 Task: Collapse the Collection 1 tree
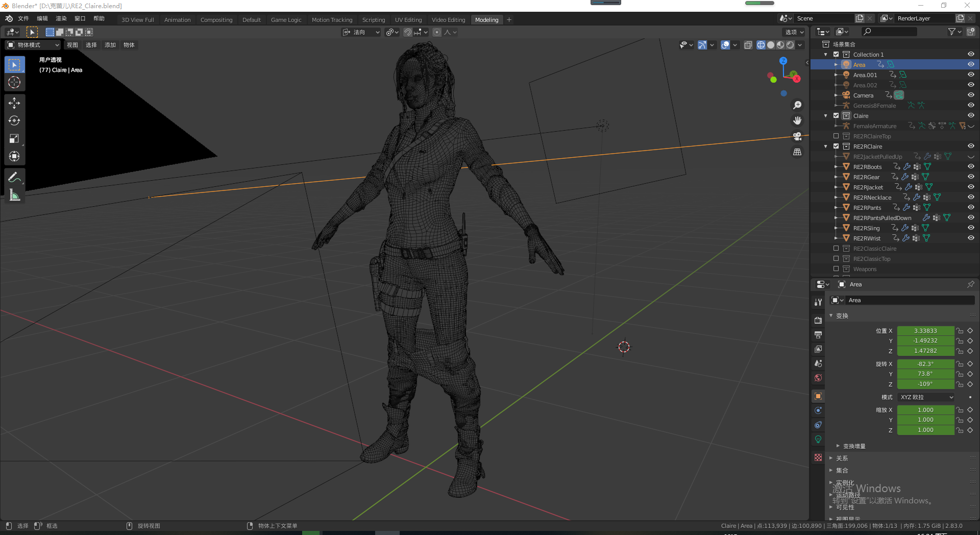coord(826,55)
